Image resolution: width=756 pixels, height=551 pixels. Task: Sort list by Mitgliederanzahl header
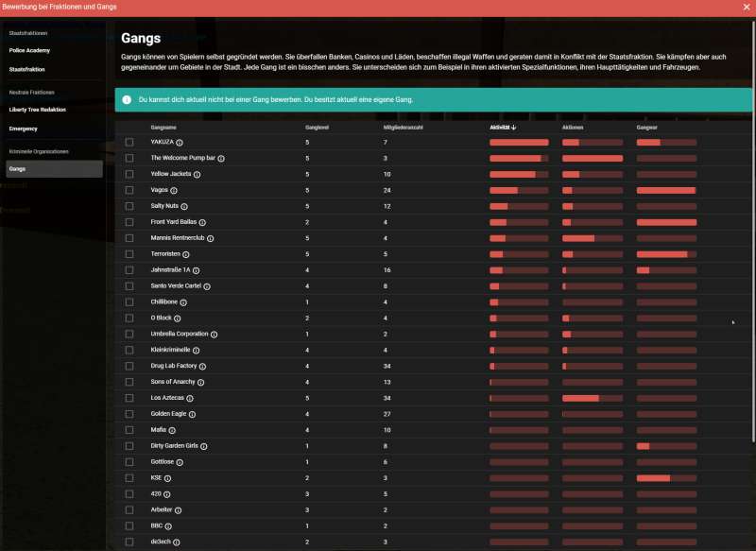click(403, 127)
